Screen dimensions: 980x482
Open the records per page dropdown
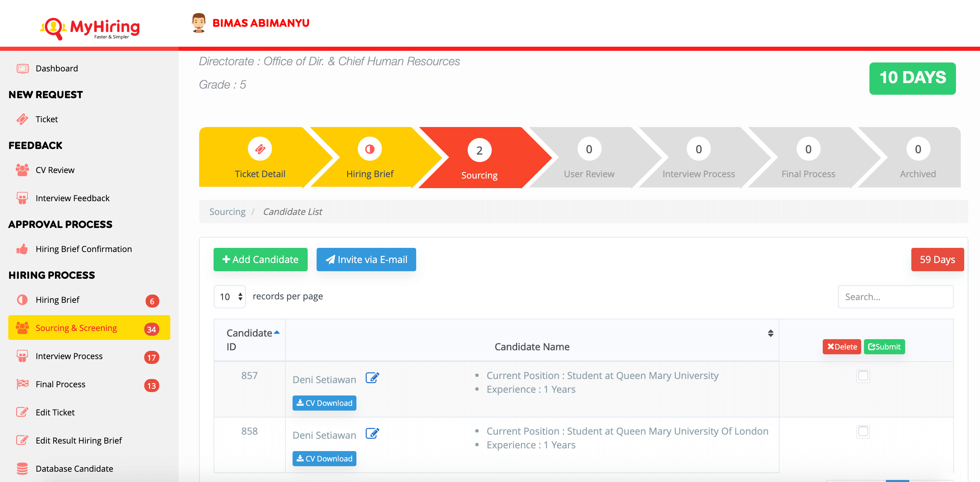click(x=230, y=296)
